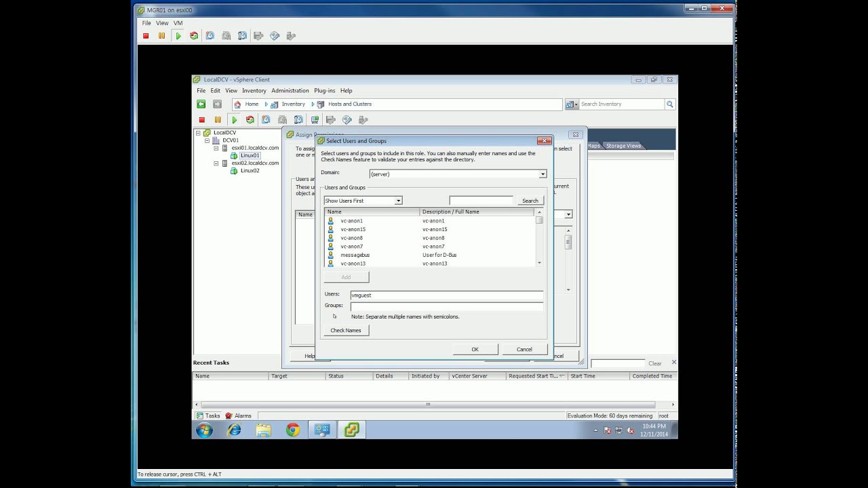Open the Plug-ins menu

point(325,91)
